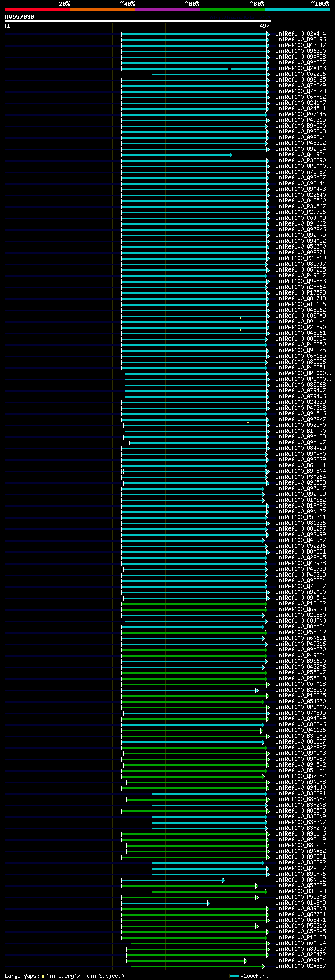
Task: Select label UniRef100_Q1X8M9
Action: coord(300,903)
